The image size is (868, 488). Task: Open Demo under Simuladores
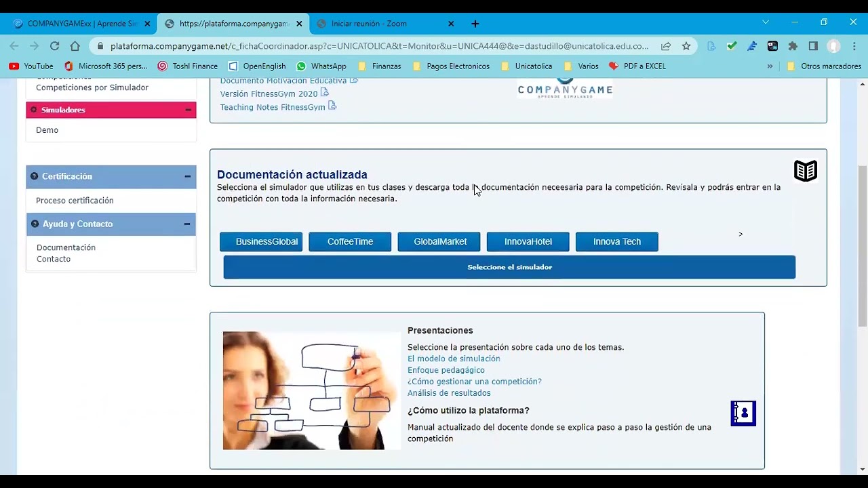pos(47,130)
